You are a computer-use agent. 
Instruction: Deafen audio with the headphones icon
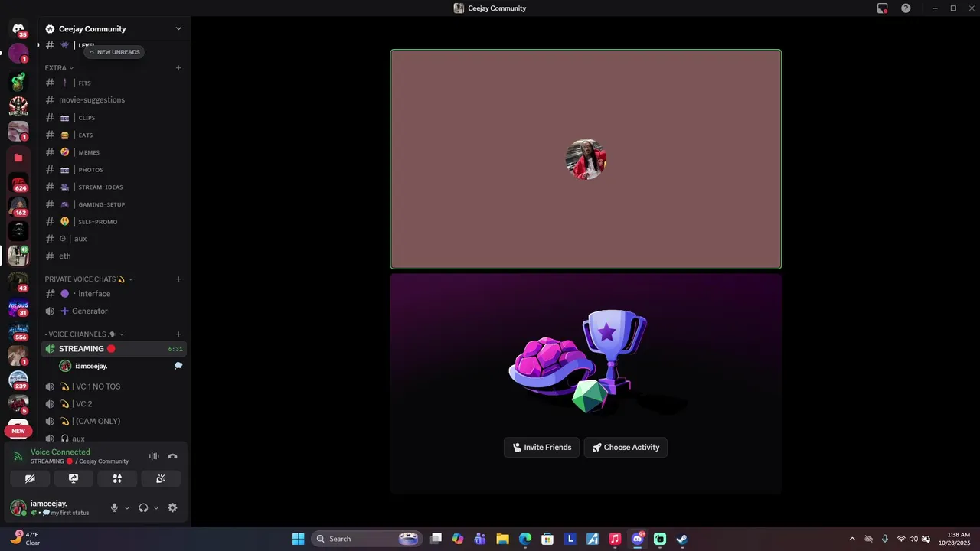pyautogui.click(x=143, y=507)
